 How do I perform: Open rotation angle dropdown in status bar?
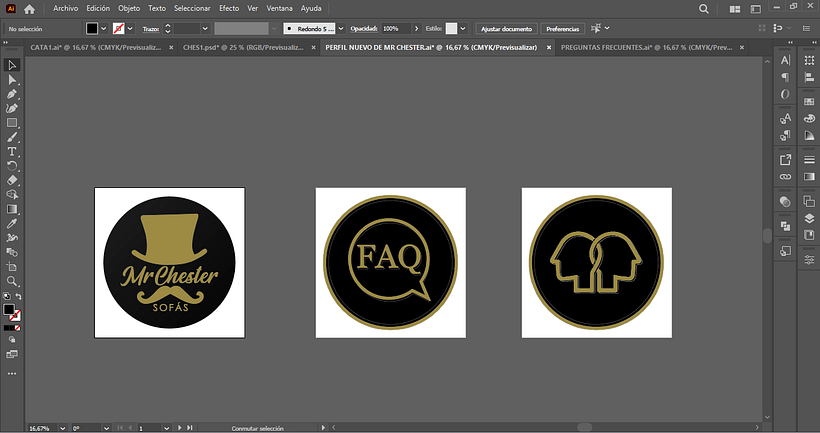pos(106,428)
